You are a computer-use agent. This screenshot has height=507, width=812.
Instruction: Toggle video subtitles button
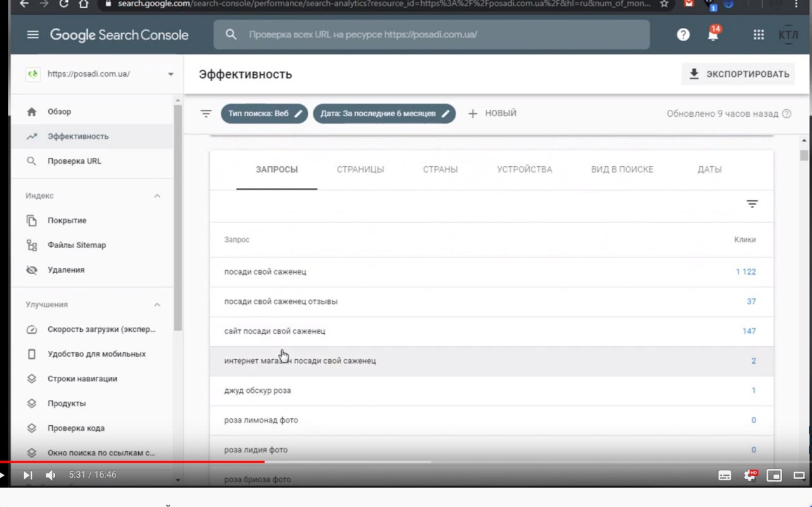tap(724, 475)
